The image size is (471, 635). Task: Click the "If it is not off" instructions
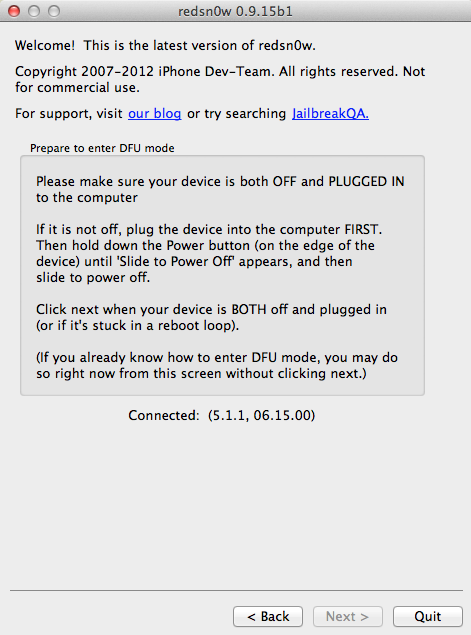pyautogui.click(x=209, y=254)
